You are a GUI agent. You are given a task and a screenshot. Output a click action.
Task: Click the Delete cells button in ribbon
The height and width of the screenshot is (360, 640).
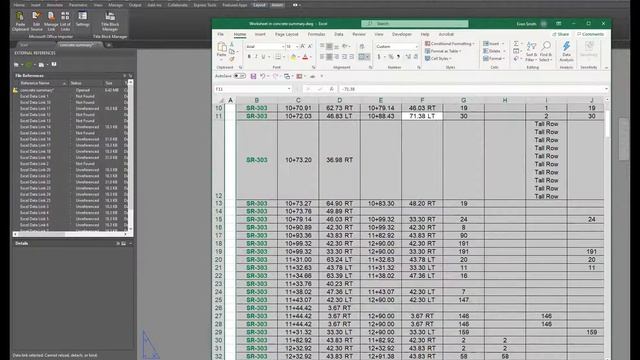[x=494, y=51]
